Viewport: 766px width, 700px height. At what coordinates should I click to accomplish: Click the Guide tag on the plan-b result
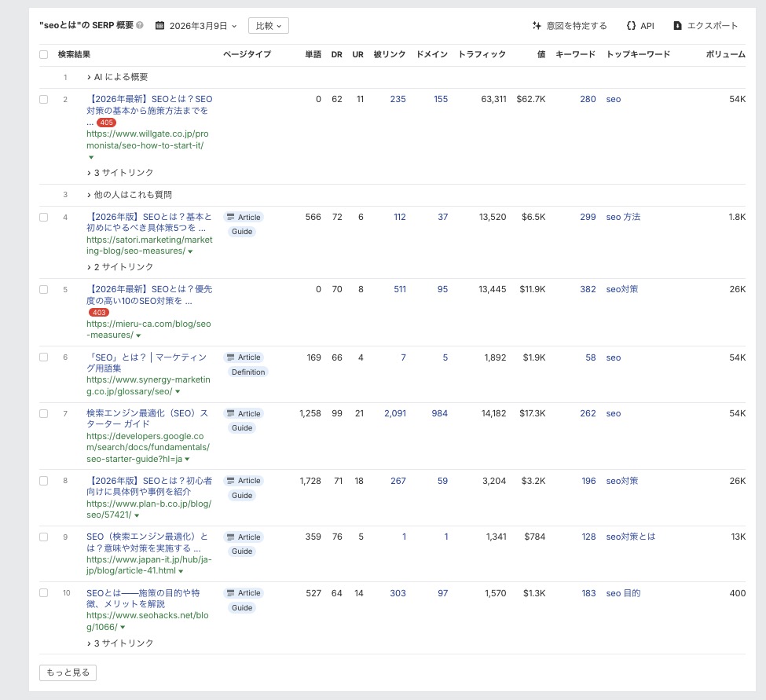pyautogui.click(x=242, y=495)
